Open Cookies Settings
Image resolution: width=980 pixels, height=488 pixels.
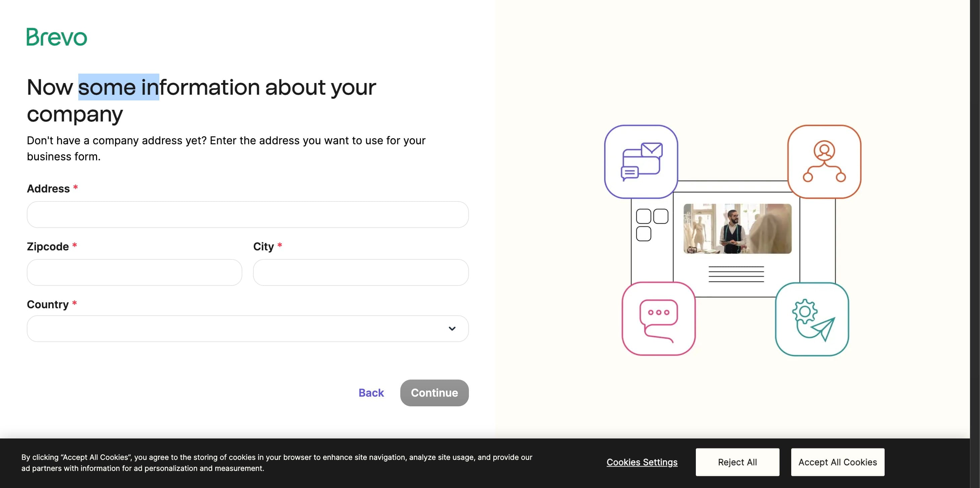tap(642, 462)
